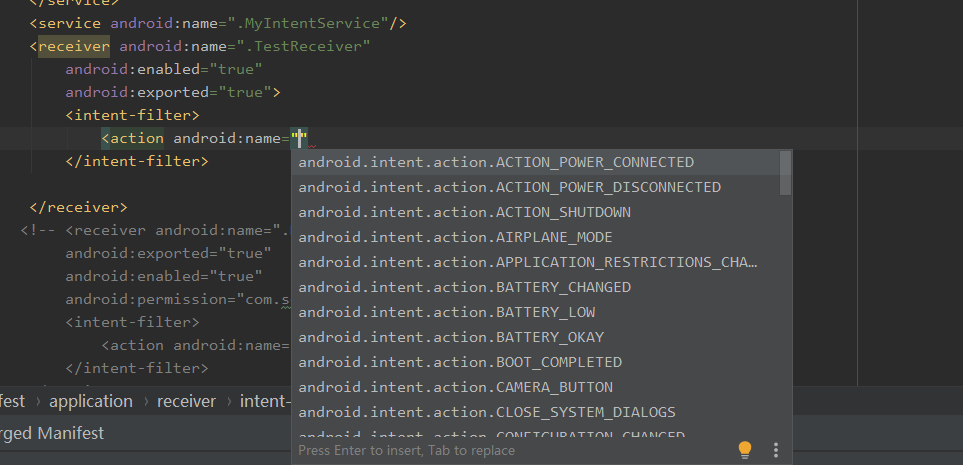Click the opening <intent-filter> under TestReceiver
The width and height of the screenshot is (963, 465).
tap(133, 115)
